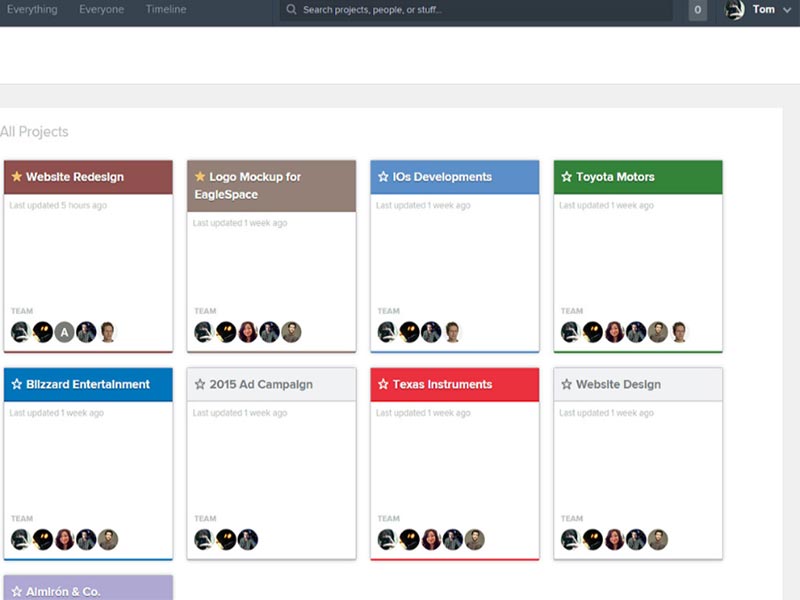The width and height of the screenshot is (800, 600).
Task: Click the last avatar in Toyota Motors team
Action: click(x=679, y=332)
